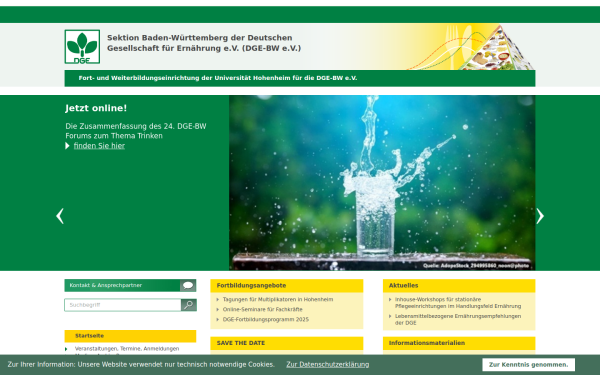This screenshot has width=600, height=375.
Task: Open DGE-Fortbildungsprogramm 2025
Action: click(266, 320)
